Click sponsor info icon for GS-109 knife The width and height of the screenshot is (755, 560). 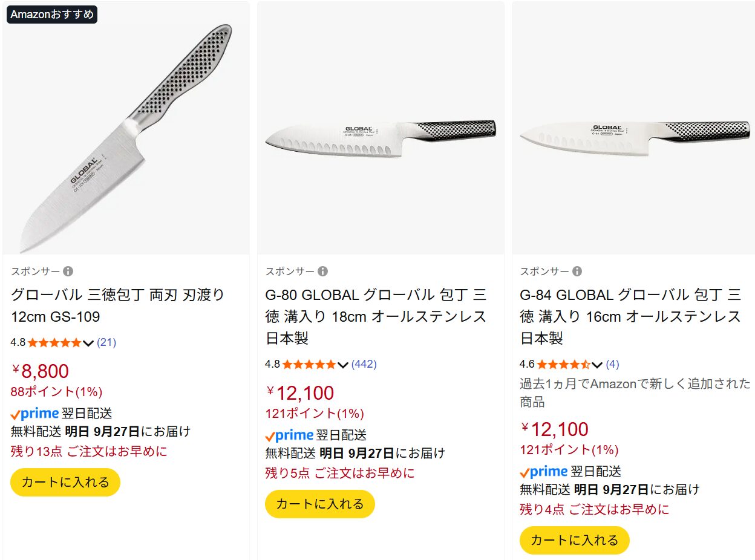point(68,271)
